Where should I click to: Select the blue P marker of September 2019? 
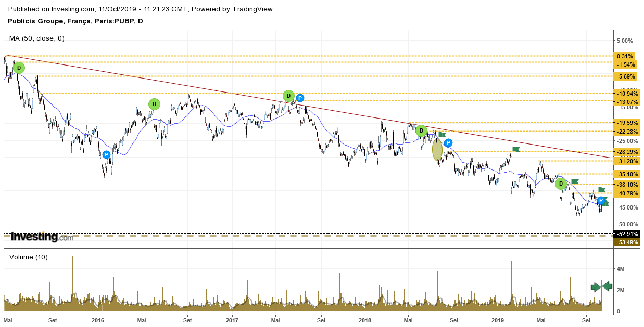(x=601, y=201)
